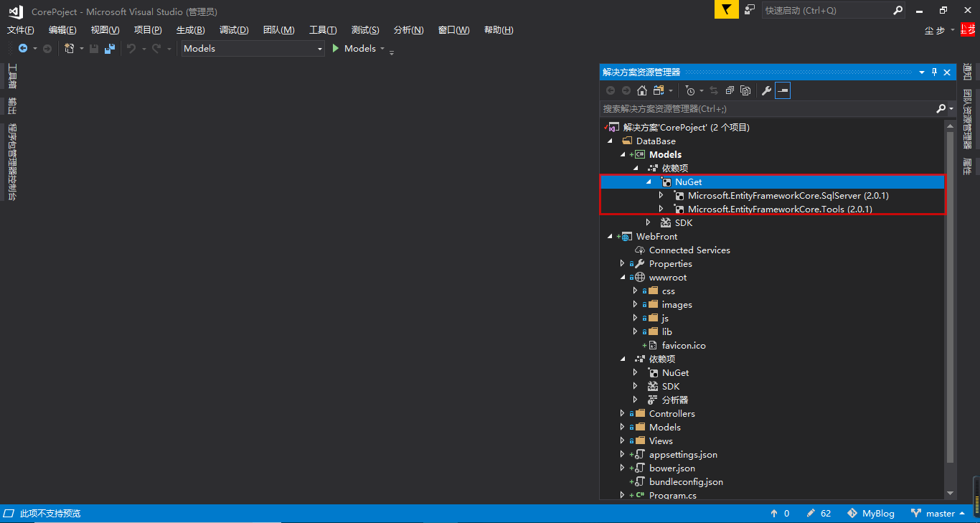Click the feedback icon next to Quick Launch
Viewport: 980px width, 523px height.
750,10
